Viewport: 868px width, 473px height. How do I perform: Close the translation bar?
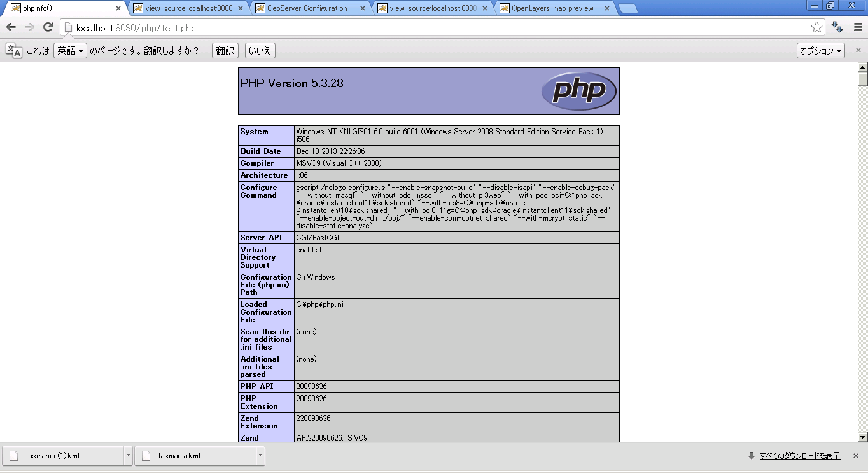coord(858,51)
